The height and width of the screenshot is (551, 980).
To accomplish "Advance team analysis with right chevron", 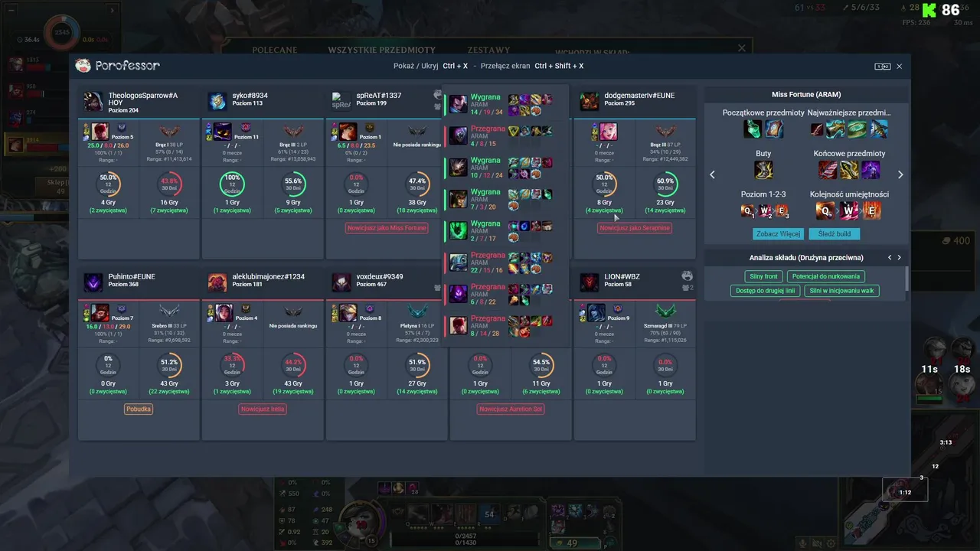I will [899, 258].
